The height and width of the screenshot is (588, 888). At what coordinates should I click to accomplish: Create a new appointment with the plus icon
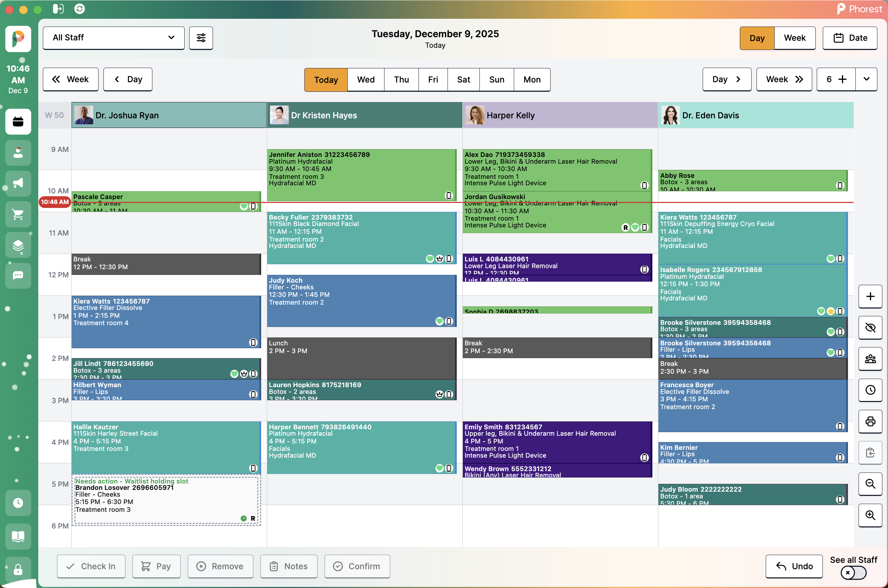(870, 296)
